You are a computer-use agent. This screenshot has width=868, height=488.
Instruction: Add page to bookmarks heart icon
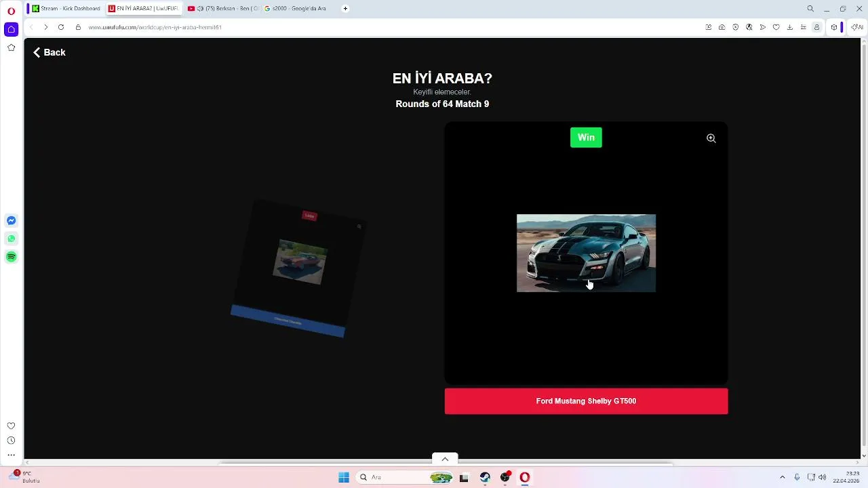776,27
